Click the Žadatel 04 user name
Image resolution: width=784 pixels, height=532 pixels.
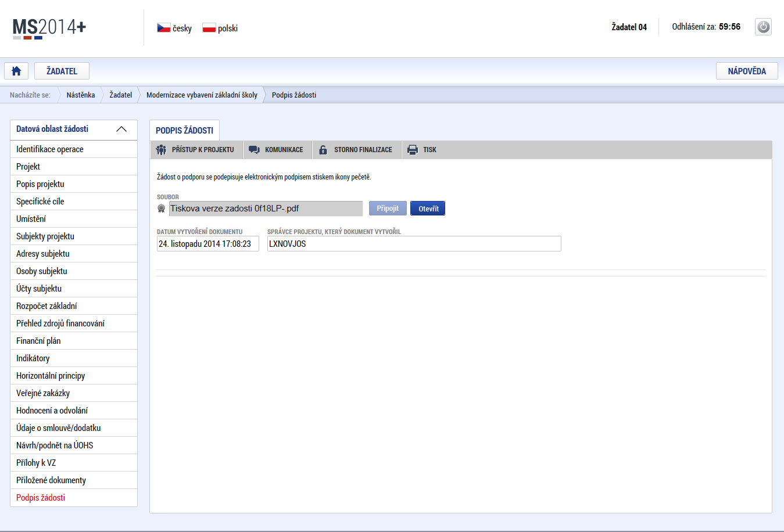click(x=629, y=27)
